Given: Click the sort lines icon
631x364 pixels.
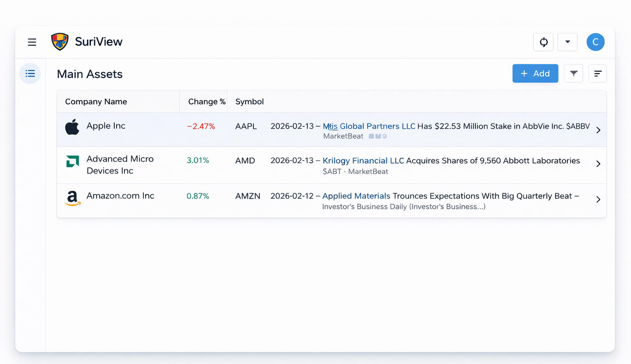Looking at the screenshot, I should click(597, 74).
